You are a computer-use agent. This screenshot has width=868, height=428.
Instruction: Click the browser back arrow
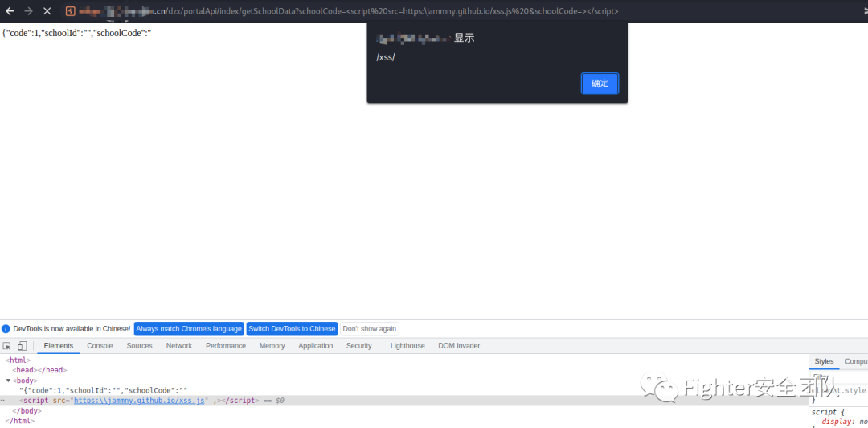[10, 11]
